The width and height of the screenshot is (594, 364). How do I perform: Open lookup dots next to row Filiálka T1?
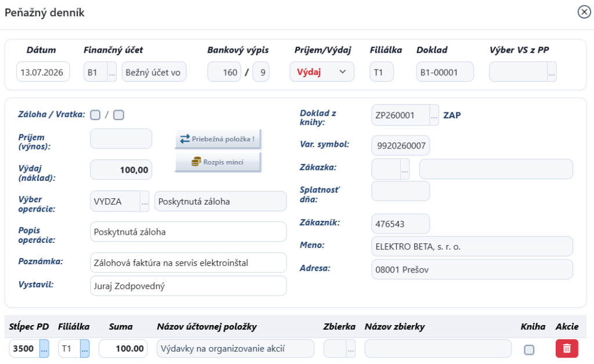(x=85, y=348)
